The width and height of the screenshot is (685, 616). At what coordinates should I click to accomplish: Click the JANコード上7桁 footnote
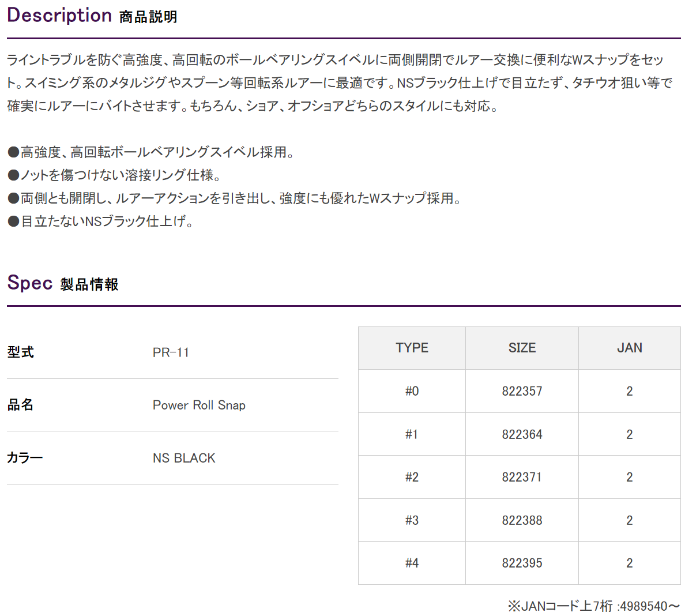(593, 606)
